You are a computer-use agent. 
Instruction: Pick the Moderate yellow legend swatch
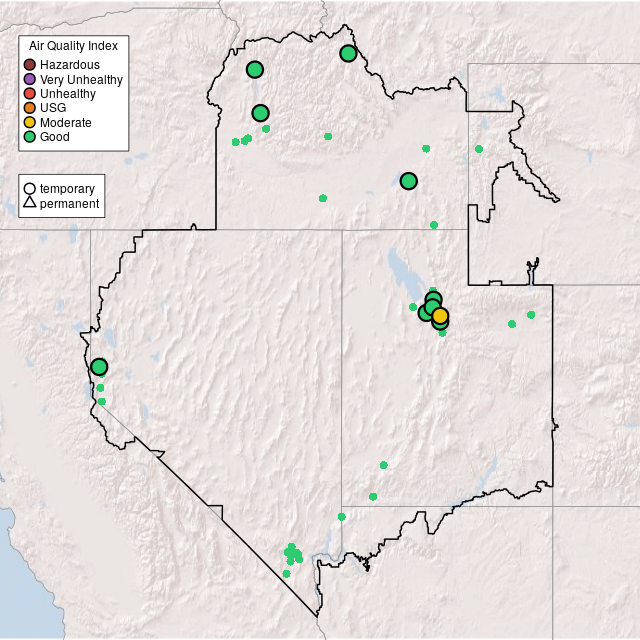[30, 122]
